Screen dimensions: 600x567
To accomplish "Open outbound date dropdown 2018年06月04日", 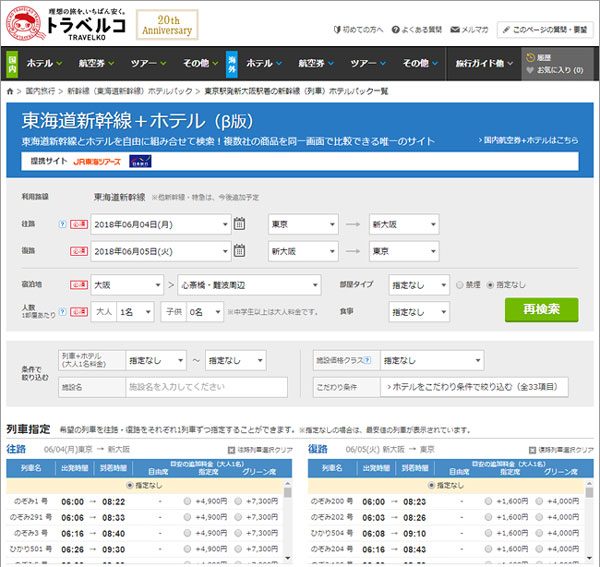I will coord(161,224).
